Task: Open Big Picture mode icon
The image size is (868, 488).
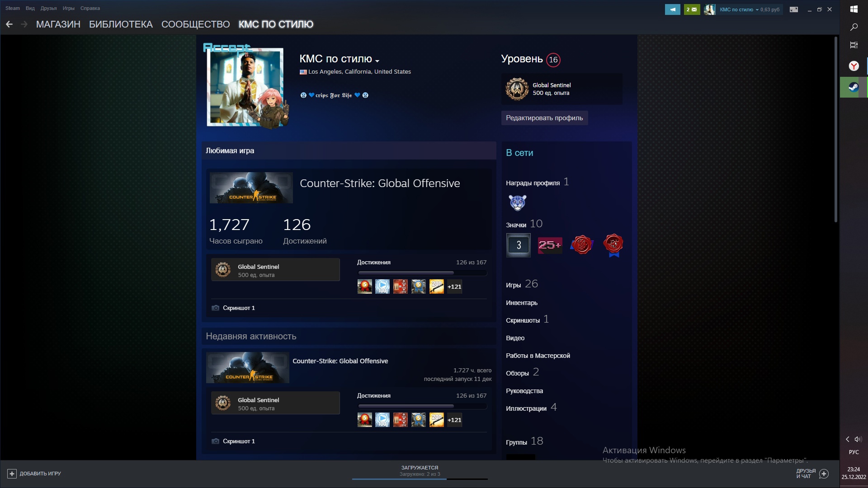Action: click(794, 9)
